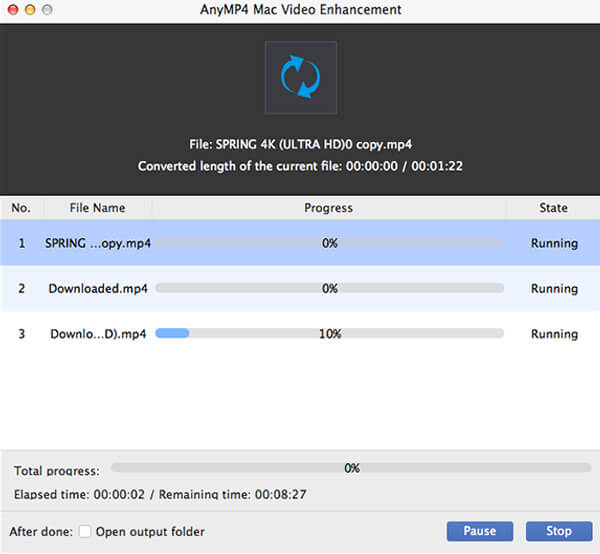
Task: Click the No. column header
Action: [21, 208]
